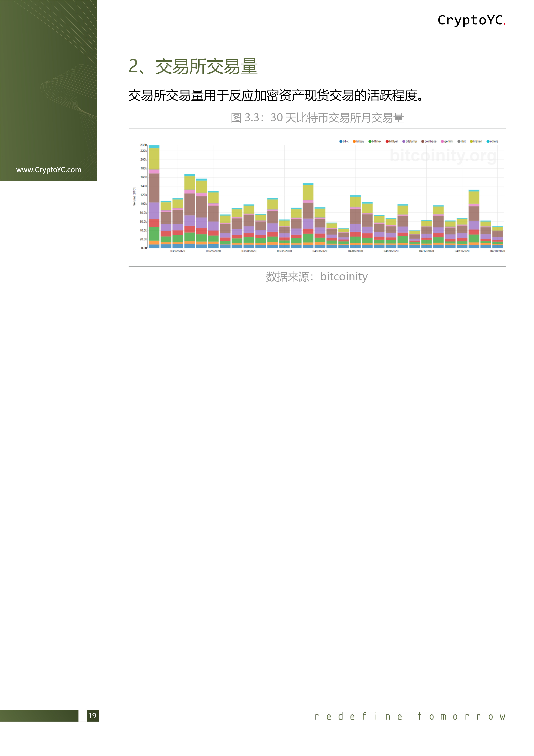Click the 100k y-axis value
This screenshot has width=534, height=756.
click(x=143, y=204)
